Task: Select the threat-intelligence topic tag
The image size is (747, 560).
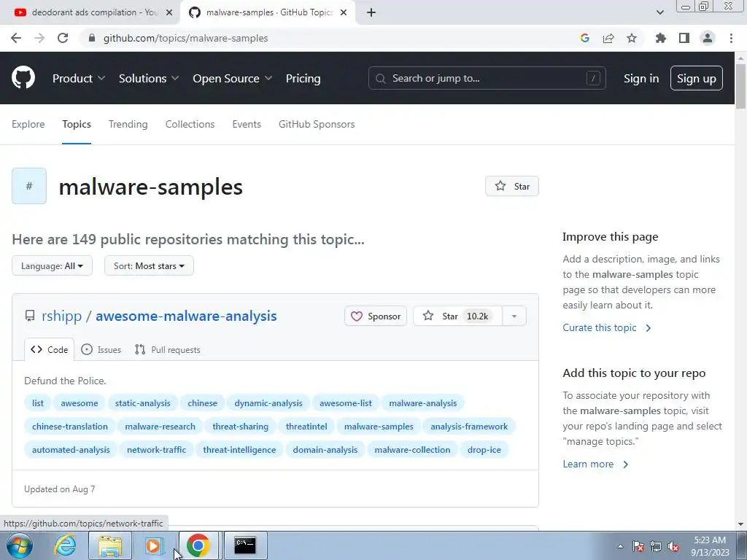Action: 239,449
